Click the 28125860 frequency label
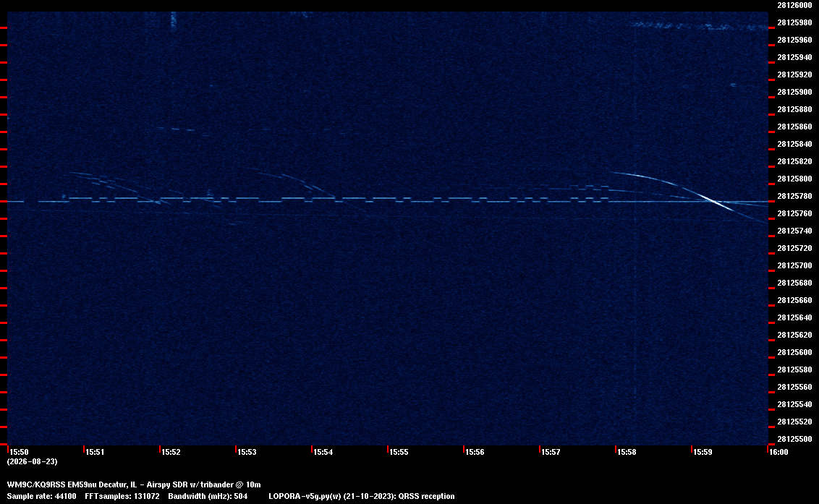Screen dimensions: 819x504 (794, 127)
